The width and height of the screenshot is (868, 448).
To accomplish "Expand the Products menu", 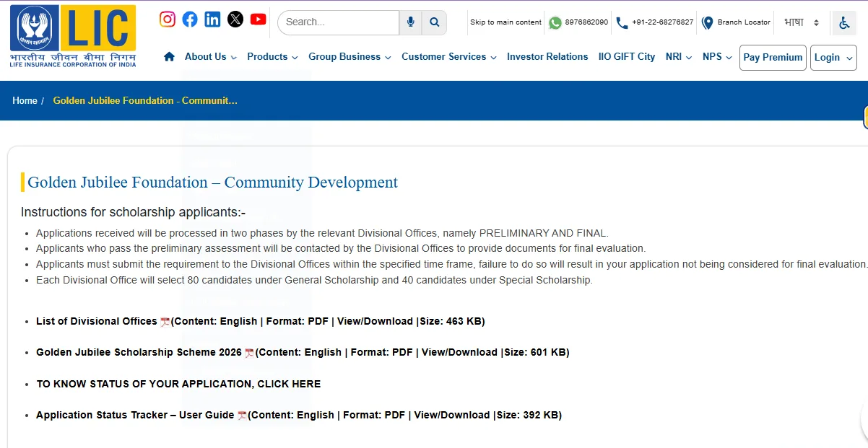I will tap(272, 56).
